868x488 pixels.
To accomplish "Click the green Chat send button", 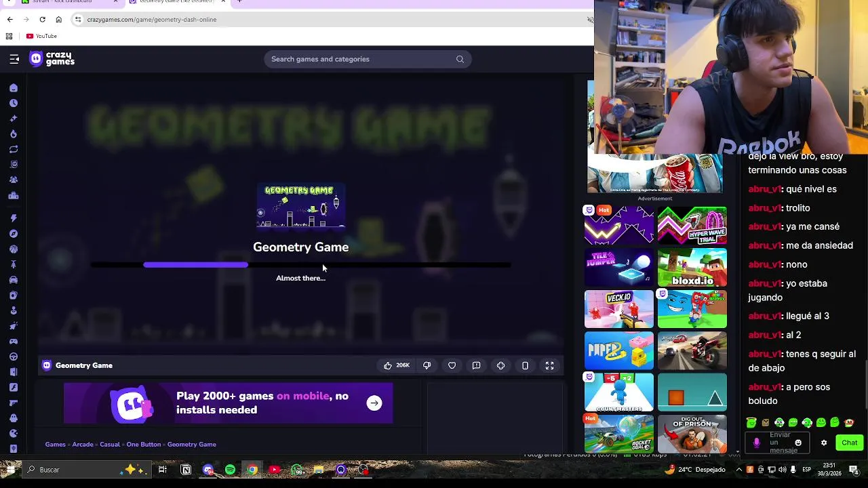I will coord(850,443).
